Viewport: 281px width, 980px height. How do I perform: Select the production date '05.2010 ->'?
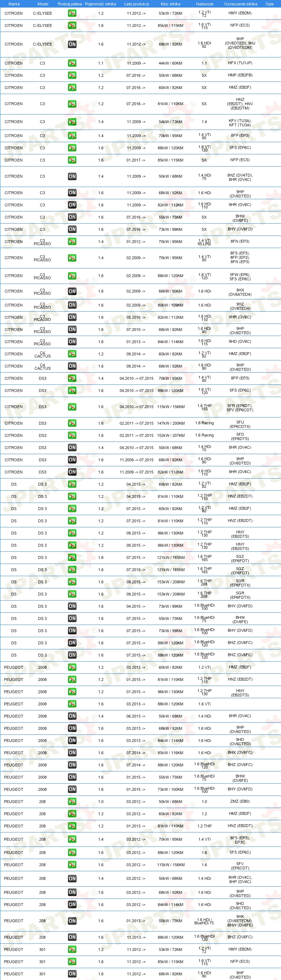[x=136, y=317]
